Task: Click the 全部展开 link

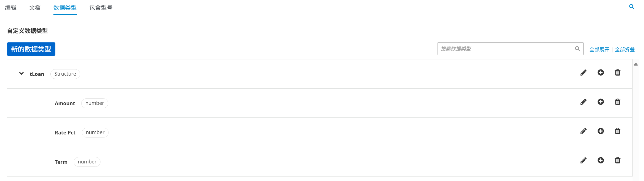Action: click(x=599, y=50)
